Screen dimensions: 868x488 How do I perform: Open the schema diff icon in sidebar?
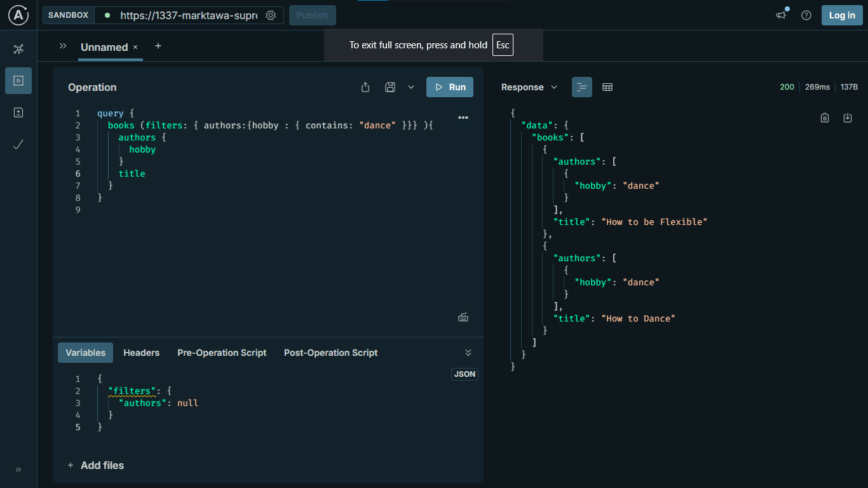coord(18,112)
